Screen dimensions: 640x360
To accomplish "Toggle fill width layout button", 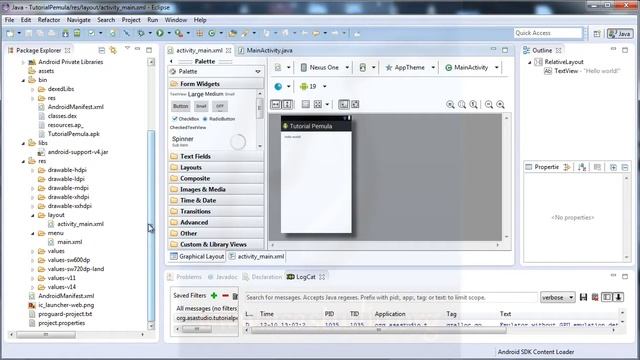I will (x=276, y=104).
